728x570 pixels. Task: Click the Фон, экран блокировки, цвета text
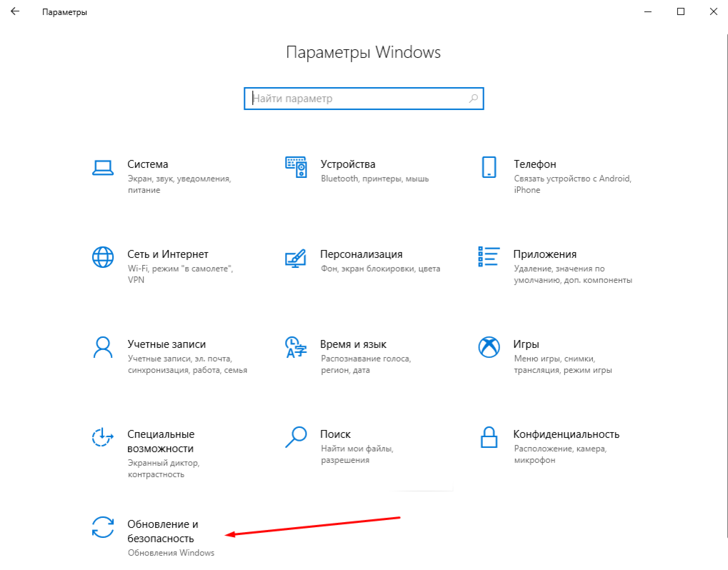[380, 269]
